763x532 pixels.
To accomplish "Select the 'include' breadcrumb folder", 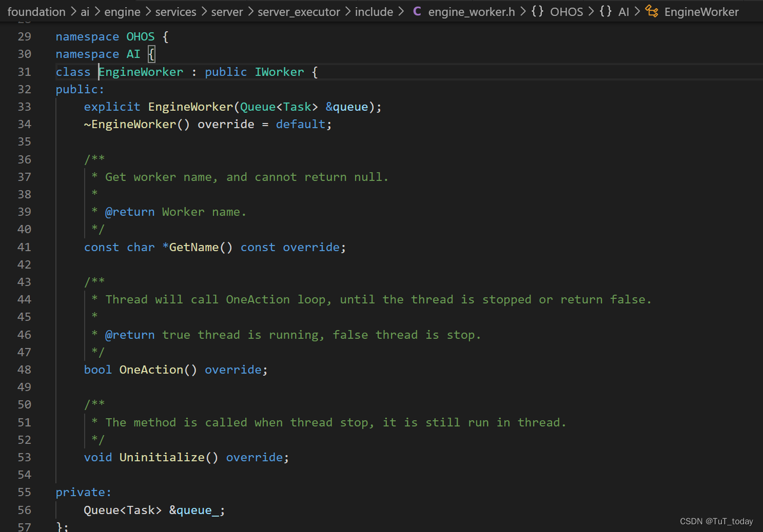I will (x=374, y=11).
